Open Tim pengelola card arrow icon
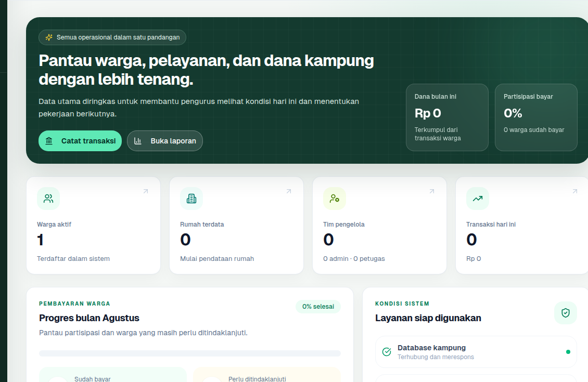Viewport: 588px width, 382px height. (431, 191)
